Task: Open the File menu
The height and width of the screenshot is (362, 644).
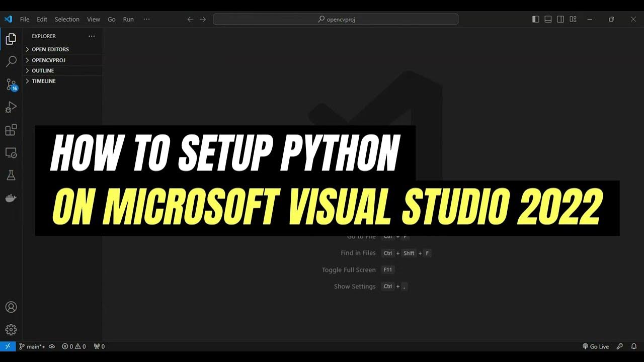Action: click(x=25, y=19)
